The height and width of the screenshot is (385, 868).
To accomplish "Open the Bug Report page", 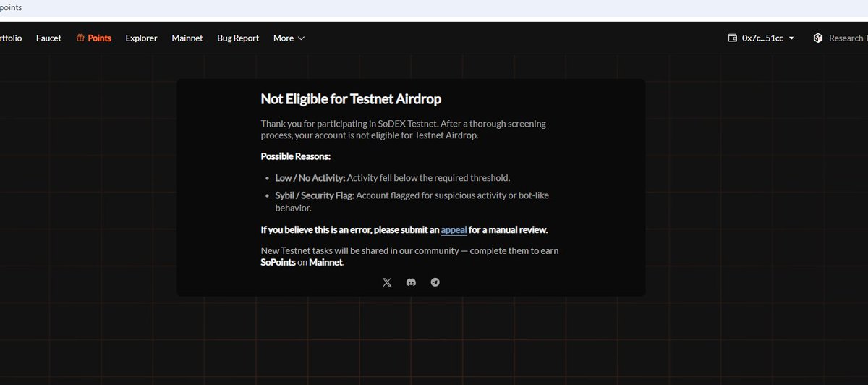I will click(x=238, y=38).
